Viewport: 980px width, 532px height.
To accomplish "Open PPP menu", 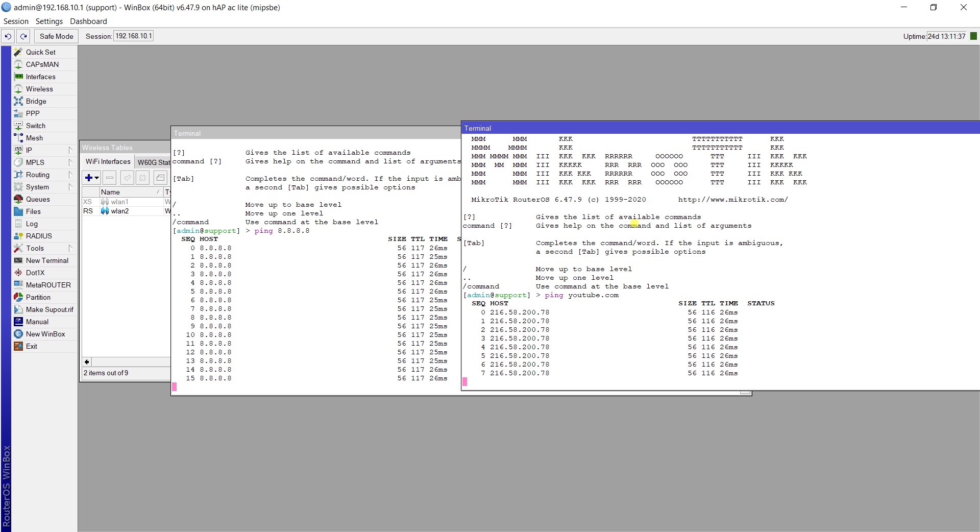I will [33, 113].
